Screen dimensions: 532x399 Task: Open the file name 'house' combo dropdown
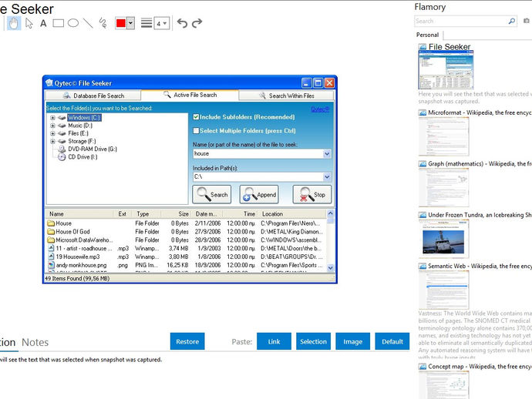(x=327, y=154)
